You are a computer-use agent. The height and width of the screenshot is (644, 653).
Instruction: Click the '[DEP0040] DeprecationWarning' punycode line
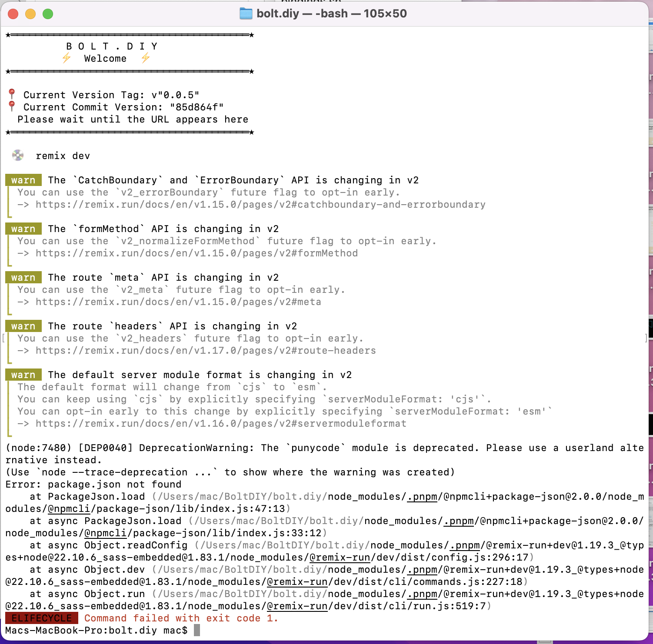(x=324, y=454)
